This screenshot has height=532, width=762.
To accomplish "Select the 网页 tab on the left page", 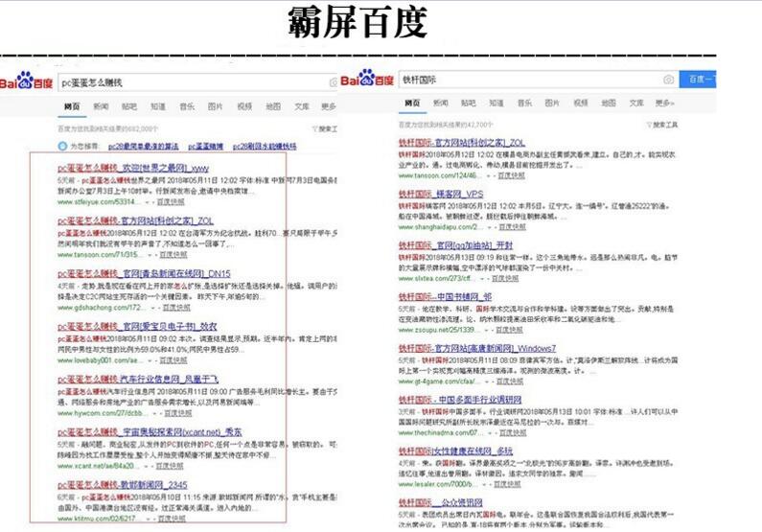I will (72, 106).
